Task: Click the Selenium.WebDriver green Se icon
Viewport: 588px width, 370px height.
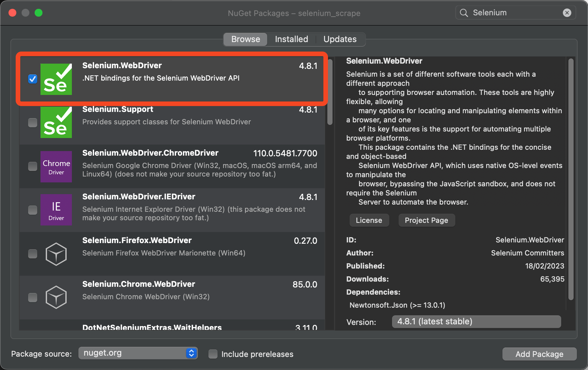Action: (56, 79)
